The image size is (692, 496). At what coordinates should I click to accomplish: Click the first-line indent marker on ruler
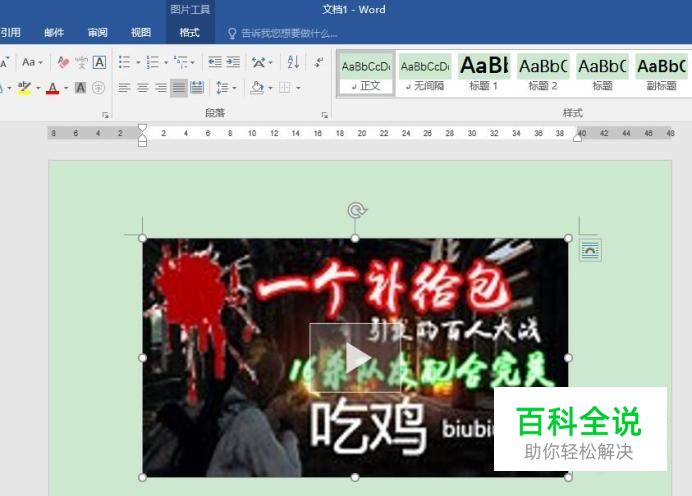142,128
